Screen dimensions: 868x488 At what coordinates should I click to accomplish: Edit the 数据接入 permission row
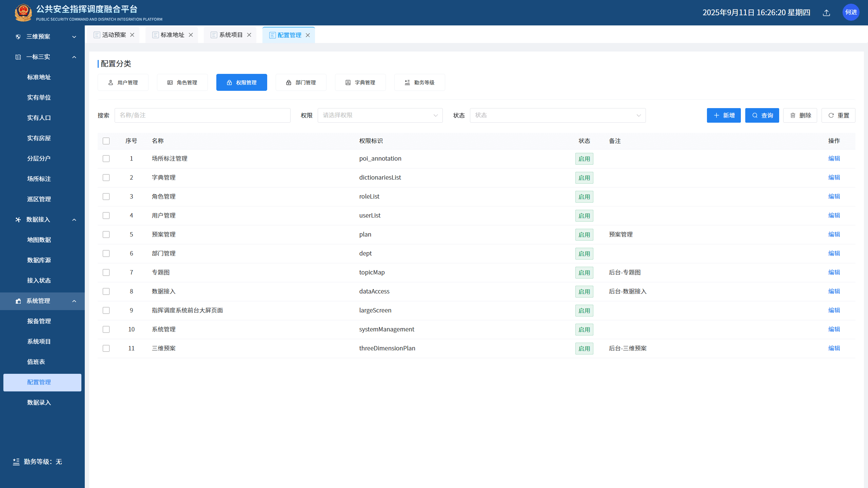[834, 291]
